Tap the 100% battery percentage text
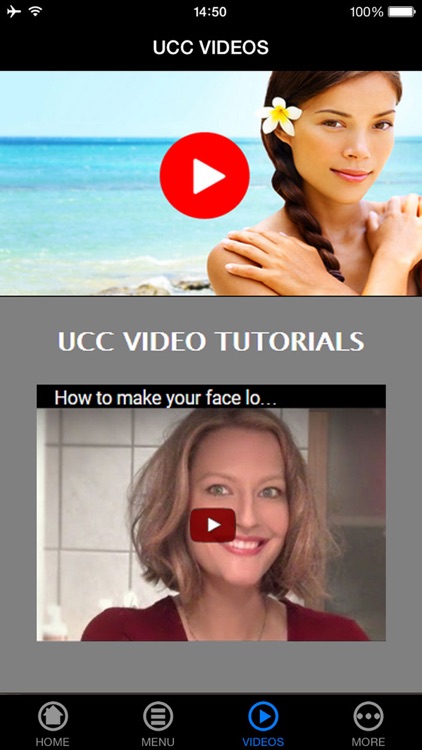The height and width of the screenshot is (750, 422). (366, 12)
